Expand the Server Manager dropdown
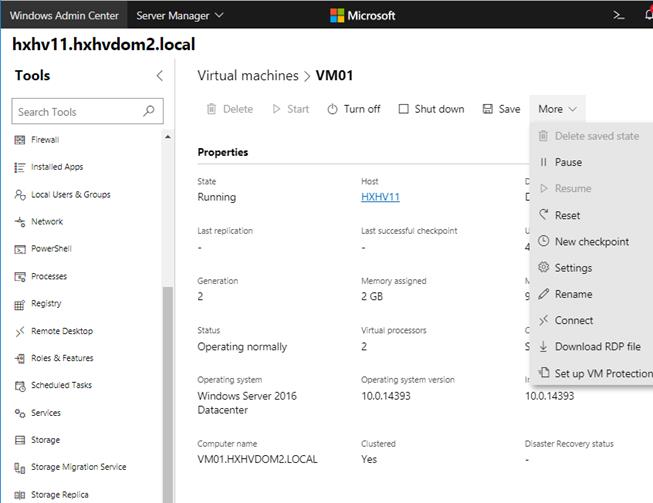The width and height of the screenshot is (653, 503). point(179,15)
